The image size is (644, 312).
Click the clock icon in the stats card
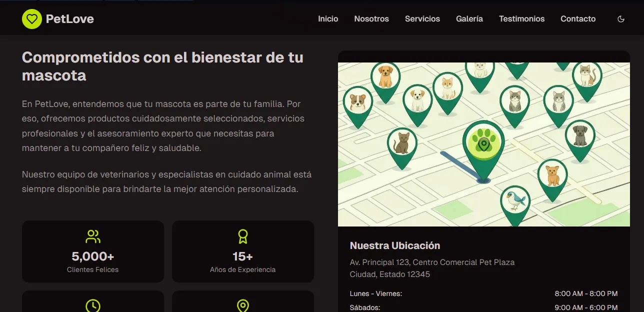93,305
